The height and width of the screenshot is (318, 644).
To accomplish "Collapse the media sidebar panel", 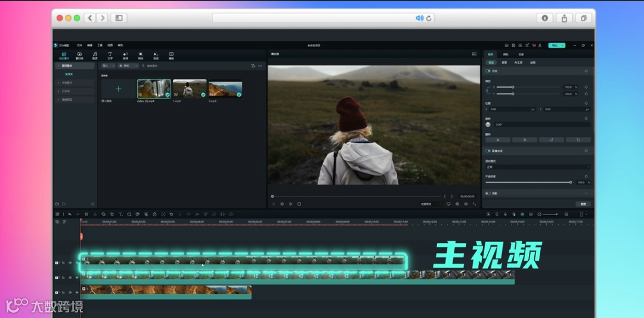I will coord(92,204).
